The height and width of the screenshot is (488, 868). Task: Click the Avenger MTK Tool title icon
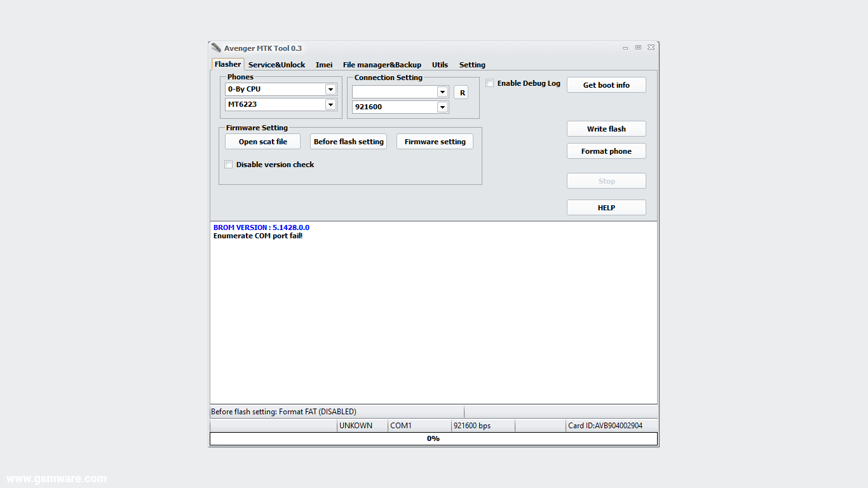pyautogui.click(x=216, y=48)
